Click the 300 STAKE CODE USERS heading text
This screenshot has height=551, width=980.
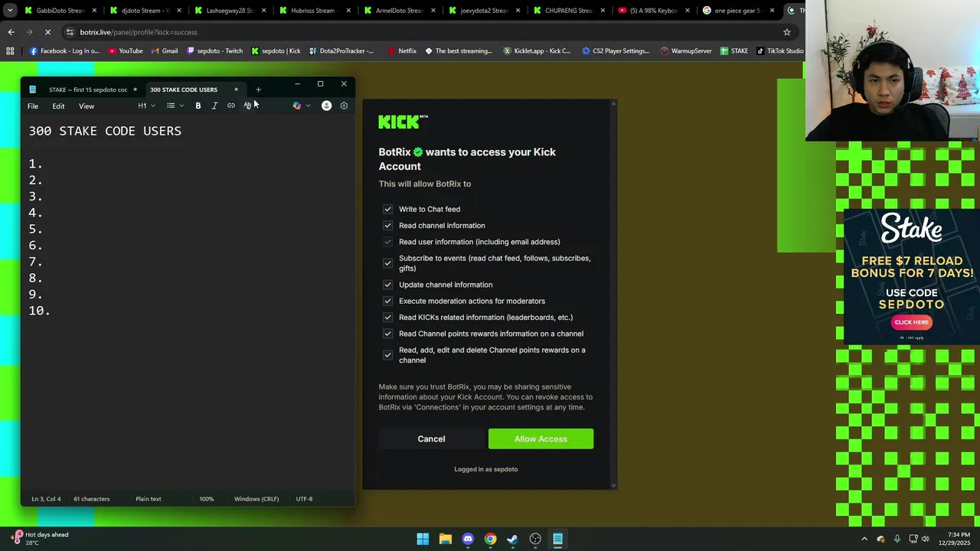tap(105, 131)
